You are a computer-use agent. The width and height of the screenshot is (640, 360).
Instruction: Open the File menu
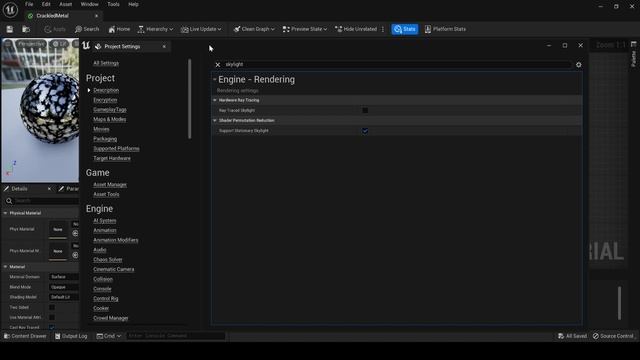[x=29, y=4]
